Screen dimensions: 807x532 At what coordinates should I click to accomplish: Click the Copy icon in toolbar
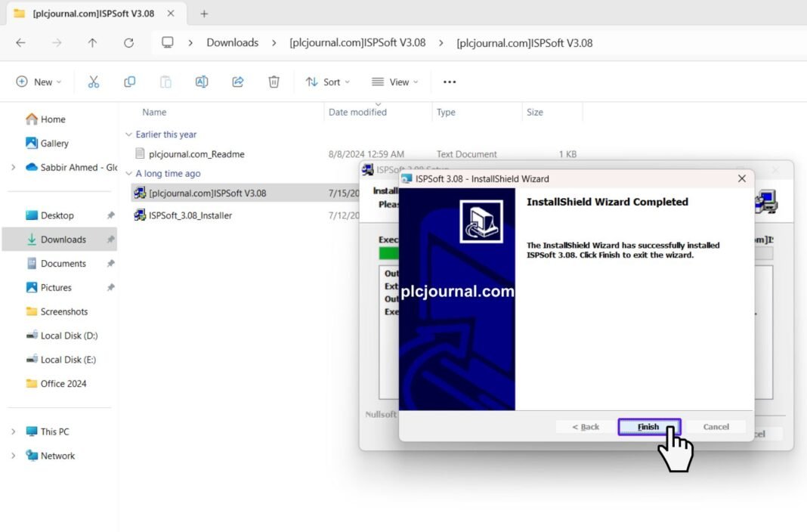point(129,82)
